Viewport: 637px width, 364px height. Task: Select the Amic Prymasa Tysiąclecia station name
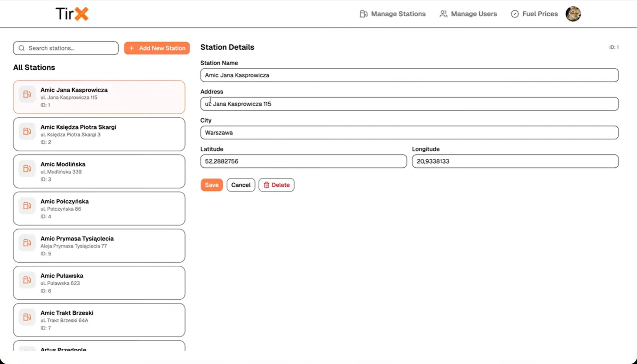[x=77, y=239]
